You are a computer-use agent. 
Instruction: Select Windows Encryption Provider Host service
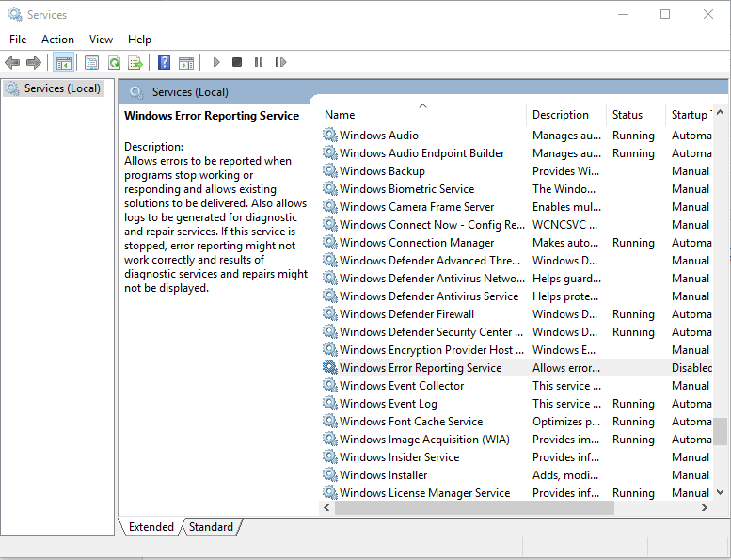[517, 350]
